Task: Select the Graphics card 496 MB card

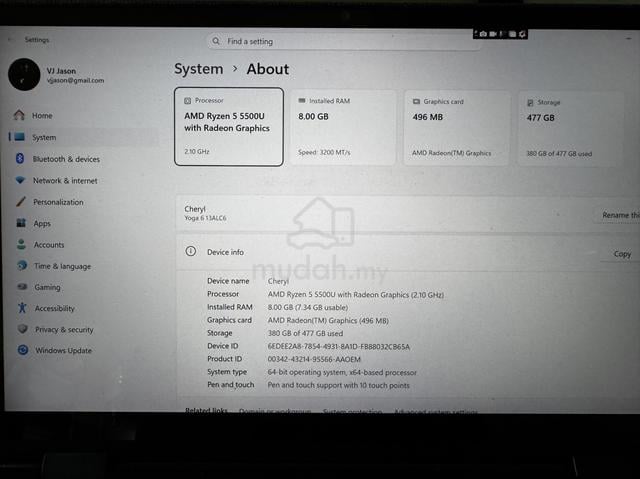Action: [457, 128]
